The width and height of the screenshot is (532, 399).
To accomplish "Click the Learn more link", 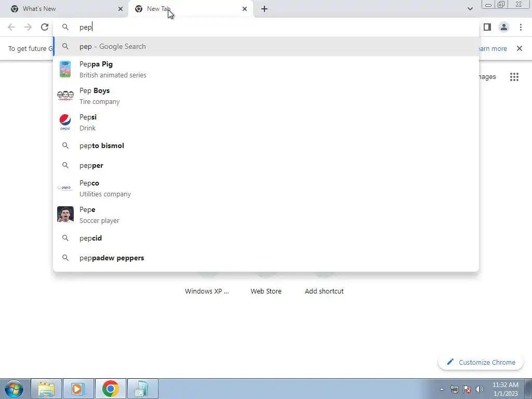I will pos(493,48).
